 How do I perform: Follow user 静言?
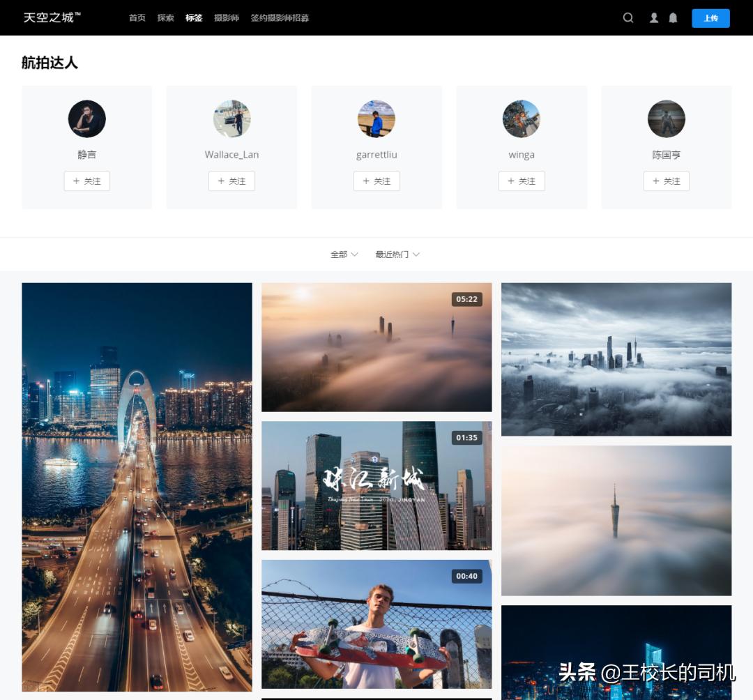[87, 181]
